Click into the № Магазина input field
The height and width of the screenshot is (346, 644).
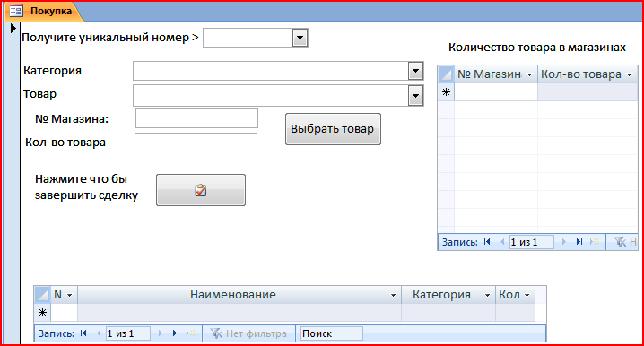click(x=196, y=118)
